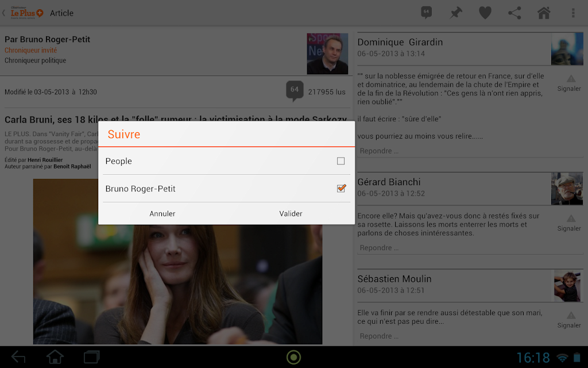Screen dimensions: 588x368
Task: Tap the Android back navigation button
Action: coord(18,356)
